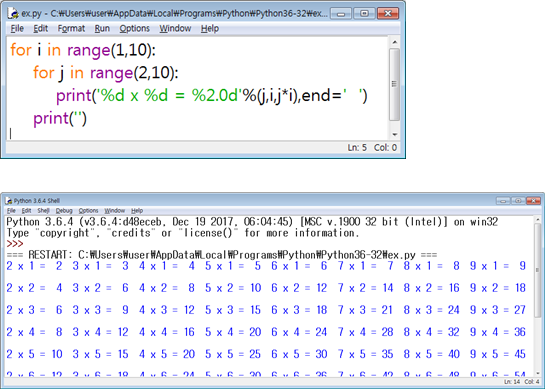This screenshot has width=545, height=389.
Task: Open Help menu in Python Shell window
Action: [x=137, y=211]
